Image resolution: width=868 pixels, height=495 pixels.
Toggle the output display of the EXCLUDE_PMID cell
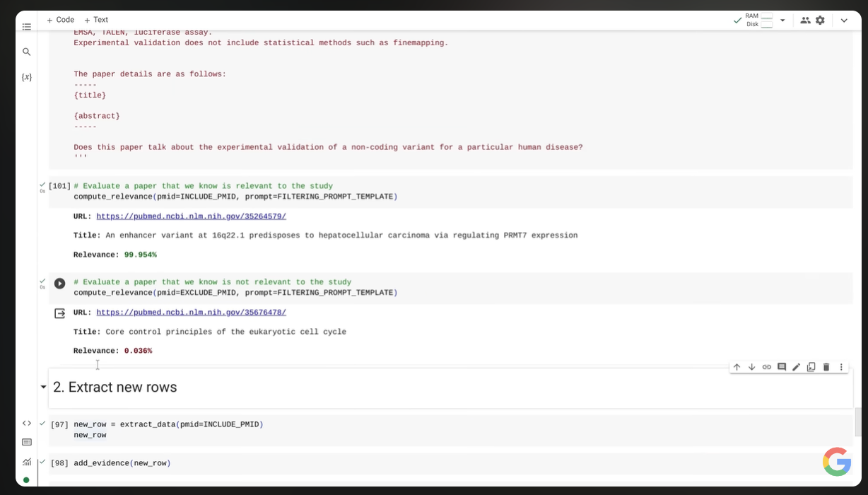tap(60, 313)
